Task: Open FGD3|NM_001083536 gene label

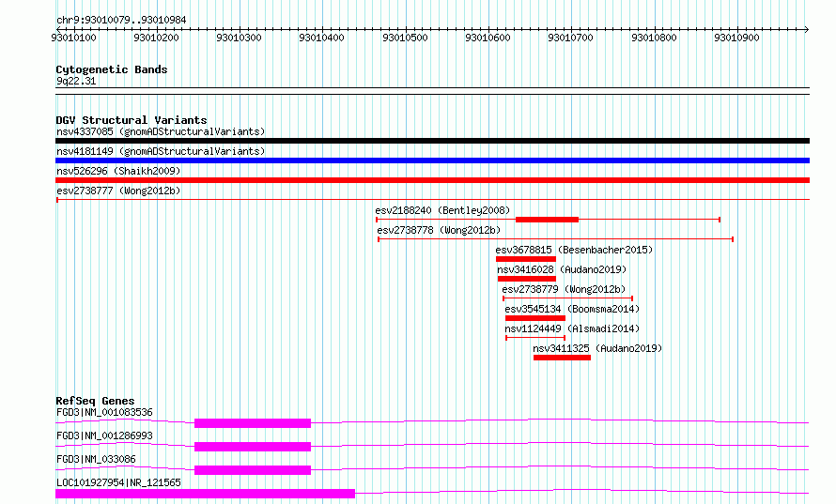Action: pyautogui.click(x=104, y=412)
